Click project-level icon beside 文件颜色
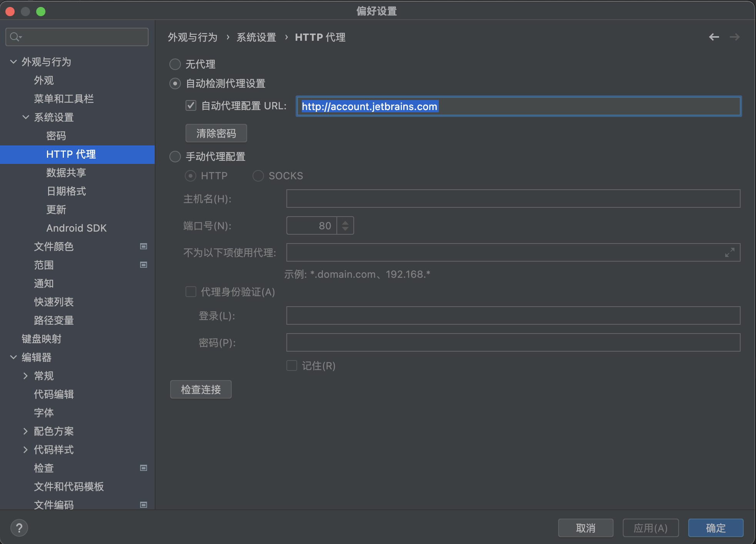This screenshot has height=544, width=756. point(144,246)
